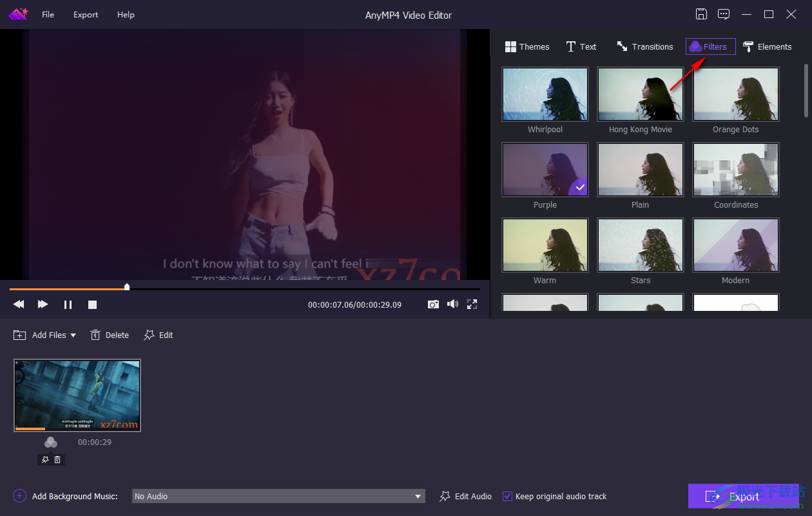The width and height of the screenshot is (812, 516).
Task: Apply the Modern filter
Action: (736, 245)
